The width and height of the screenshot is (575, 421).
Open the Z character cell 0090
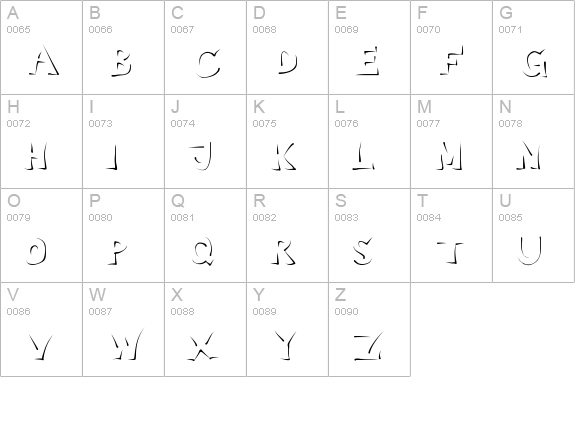coord(370,329)
